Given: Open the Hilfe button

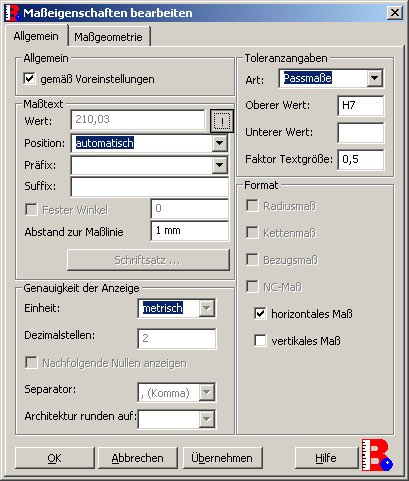Looking at the screenshot, I should [326, 458].
